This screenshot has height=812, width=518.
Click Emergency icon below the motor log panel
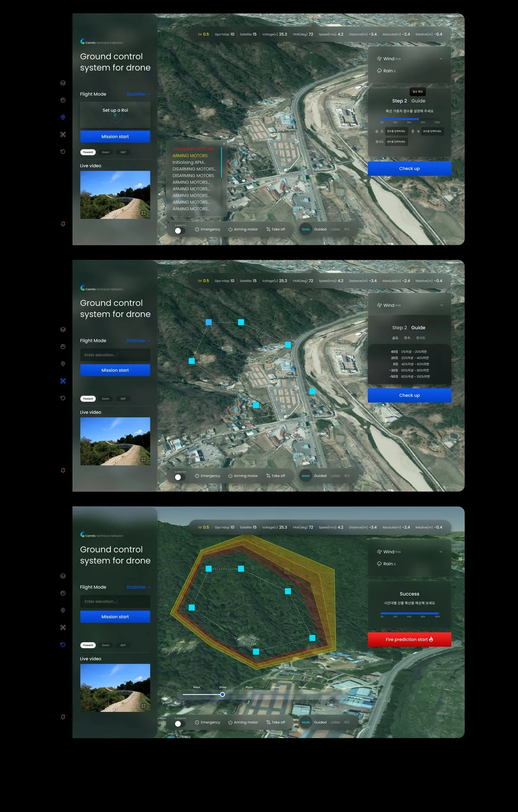[x=197, y=229]
